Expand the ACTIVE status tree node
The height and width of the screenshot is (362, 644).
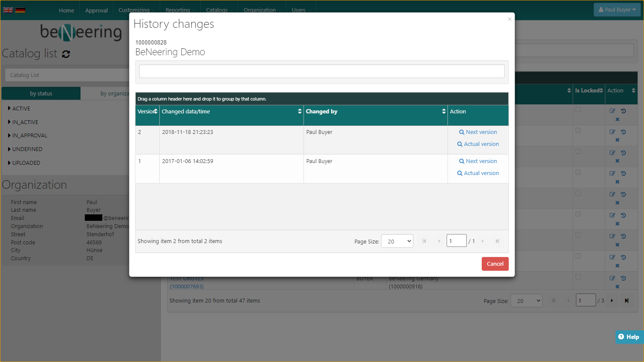(9, 109)
